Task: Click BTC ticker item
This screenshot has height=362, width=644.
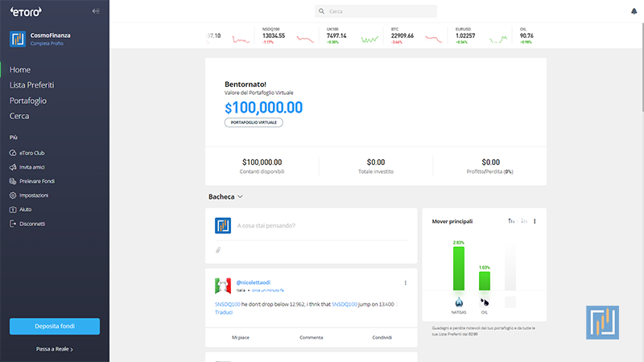Action: coord(415,35)
